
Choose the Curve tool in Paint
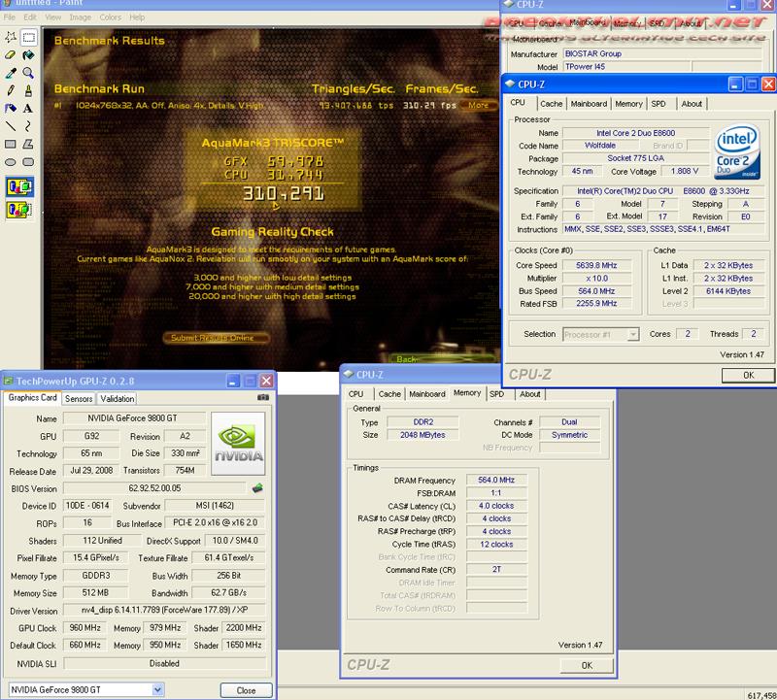click(x=28, y=126)
